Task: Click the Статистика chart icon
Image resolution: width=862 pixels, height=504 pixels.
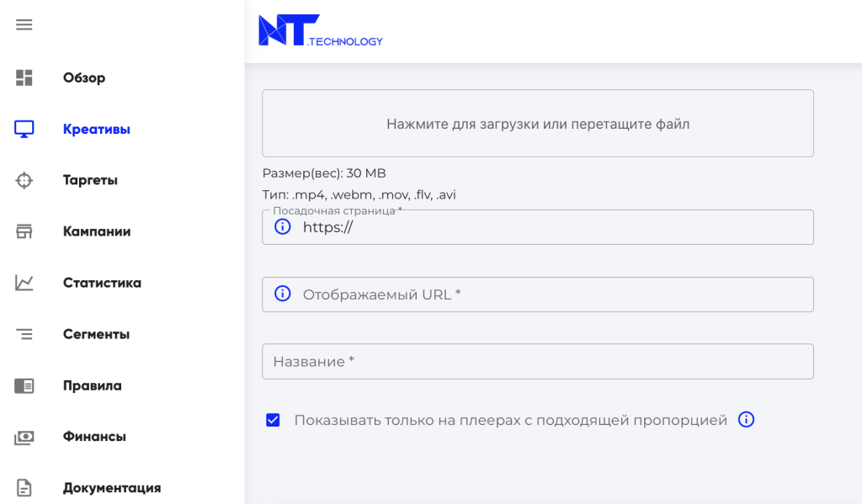Action: click(x=24, y=283)
